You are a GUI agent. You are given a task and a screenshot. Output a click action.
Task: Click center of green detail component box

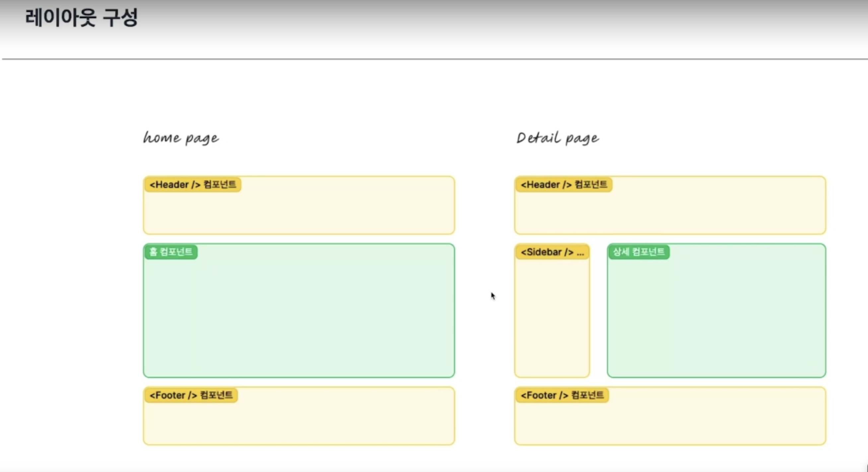[x=716, y=310]
